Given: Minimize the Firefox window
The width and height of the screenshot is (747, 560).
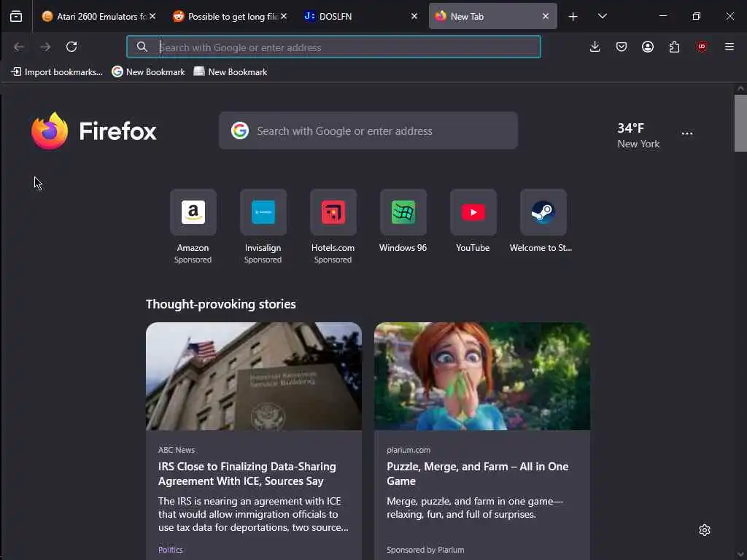Looking at the screenshot, I should pyautogui.click(x=662, y=16).
